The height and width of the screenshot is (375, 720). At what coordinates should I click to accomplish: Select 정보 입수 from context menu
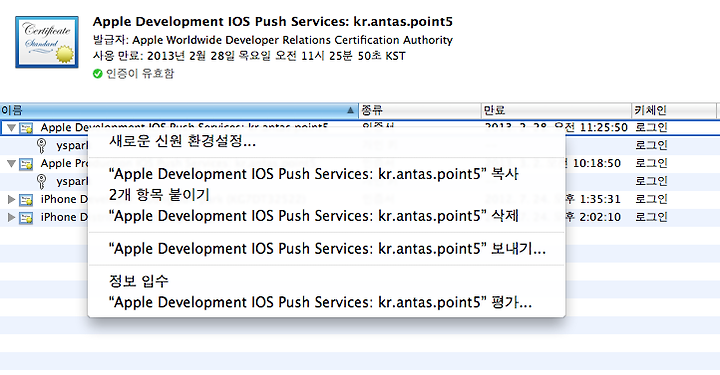point(326,281)
